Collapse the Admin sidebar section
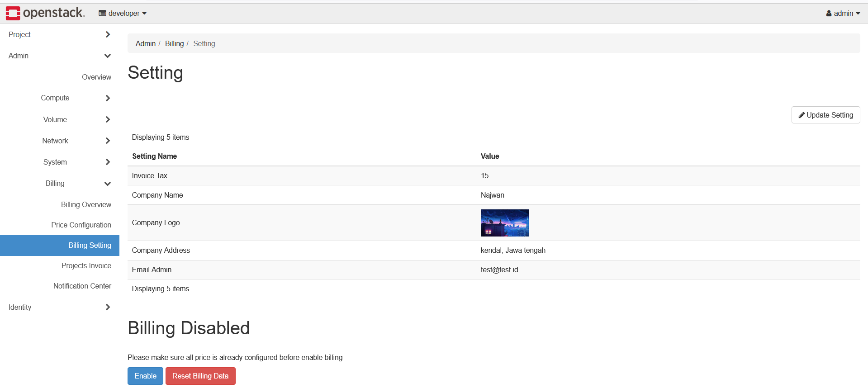This screenshot has width=868, height=388. [59, 56]
